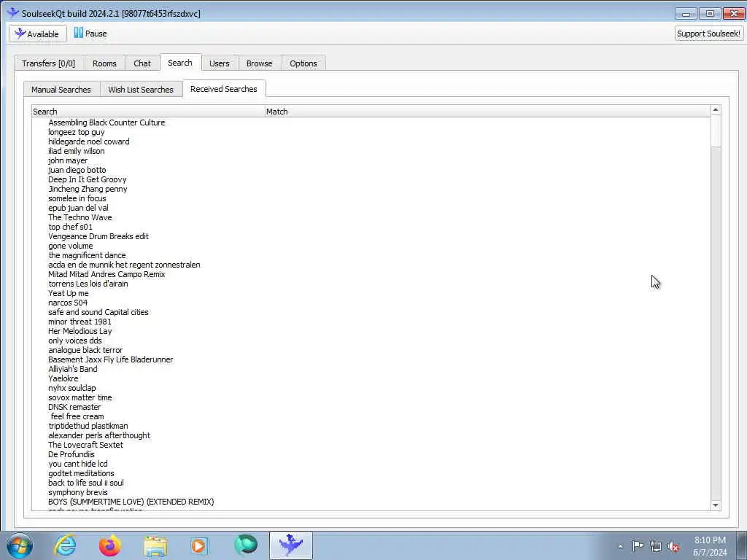Viewport: 747px width, 560px height.
Task: Show hidden tray icons arrow
Action: point(620,546)
